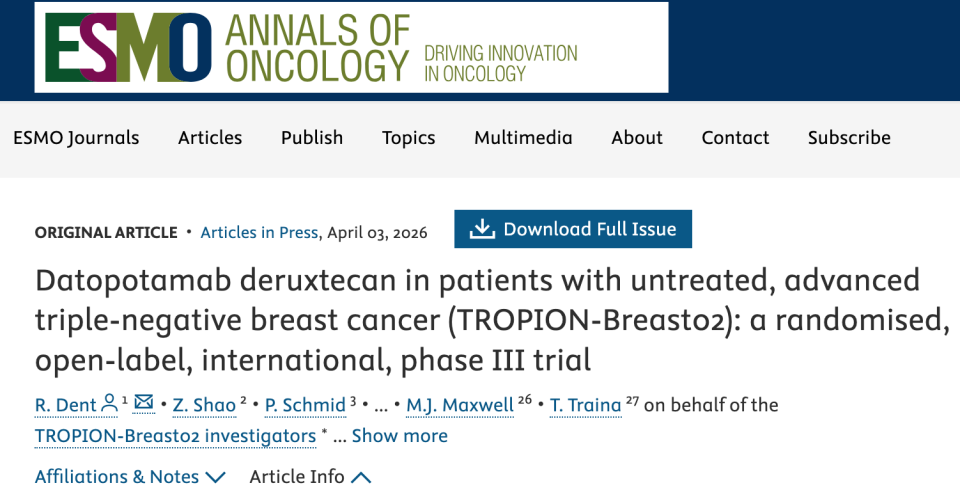
Task: Click the person icon next to R. Dent
Action: (109, 403)
